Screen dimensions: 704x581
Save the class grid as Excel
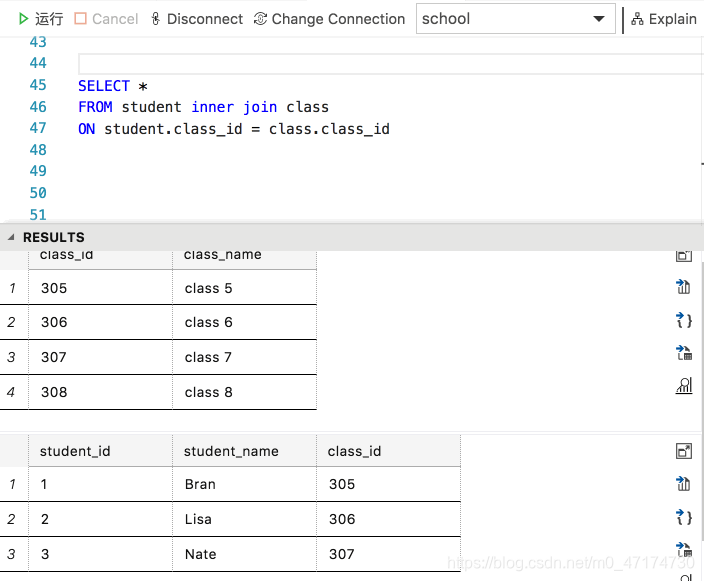(683, 352)
